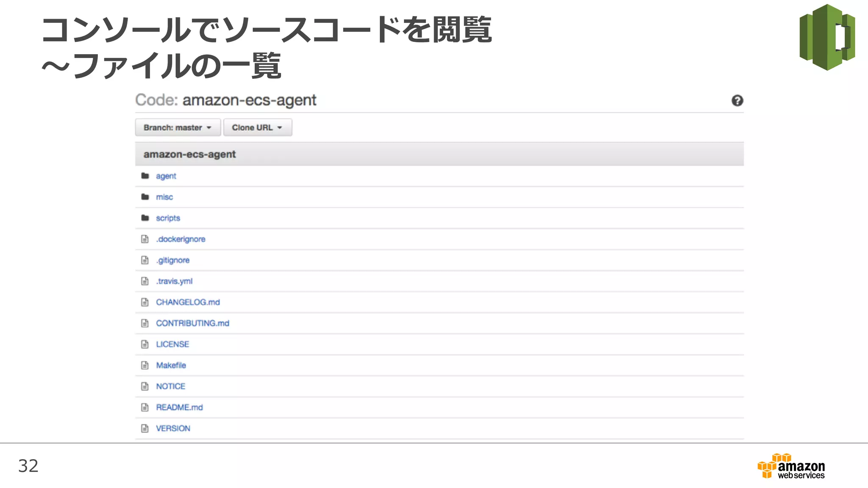
Task: View the README.md file
Action: [179, 407]
